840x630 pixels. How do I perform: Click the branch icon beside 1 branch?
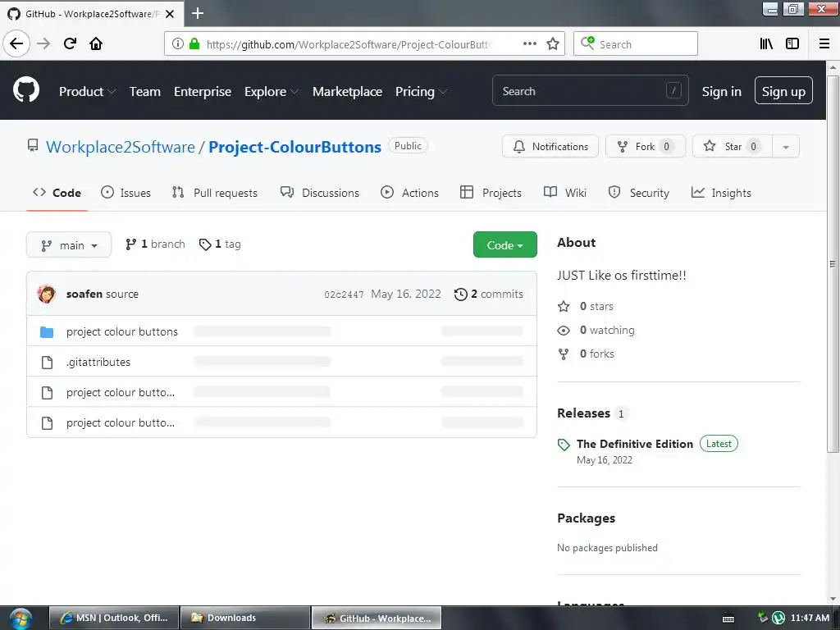[130, 244]
